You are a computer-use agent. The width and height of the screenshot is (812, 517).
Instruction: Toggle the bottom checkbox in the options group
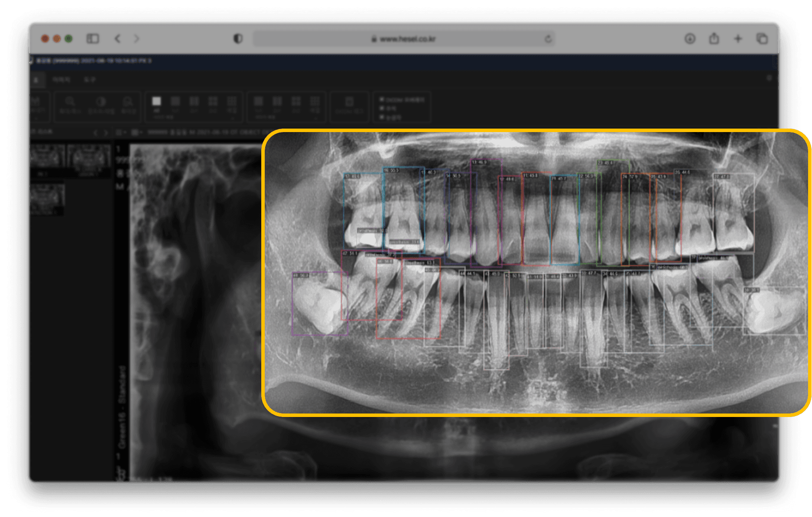tap(382, 117)
